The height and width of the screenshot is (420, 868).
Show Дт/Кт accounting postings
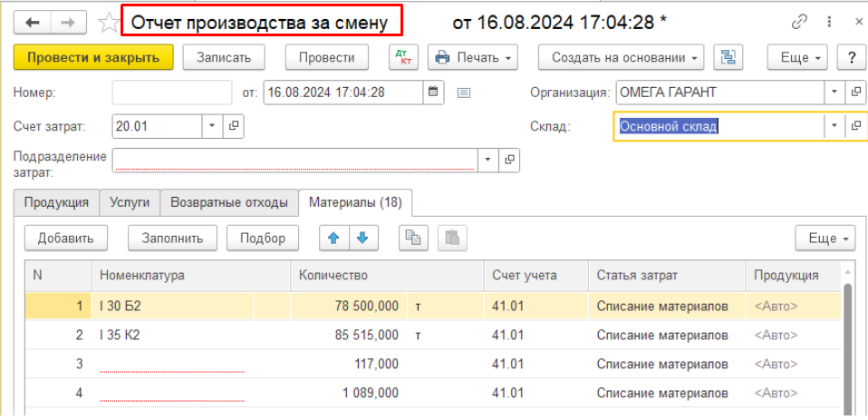[404, 58]
